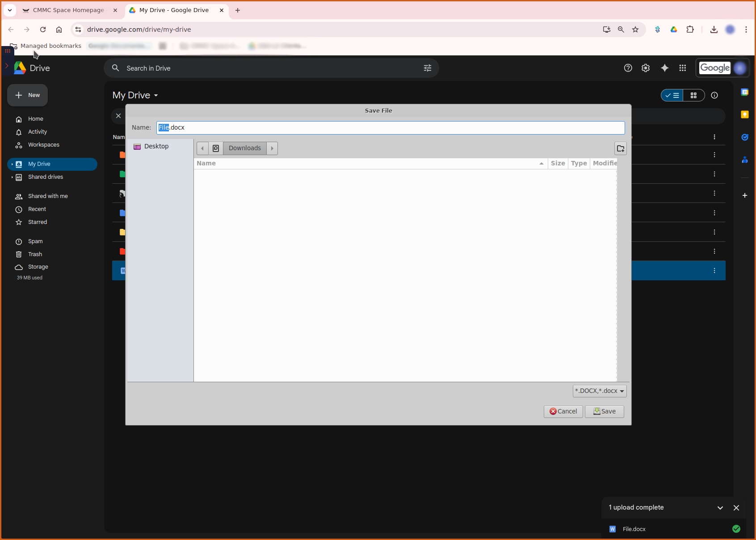
Task: Clear selection with X icon
Action: 118,116
